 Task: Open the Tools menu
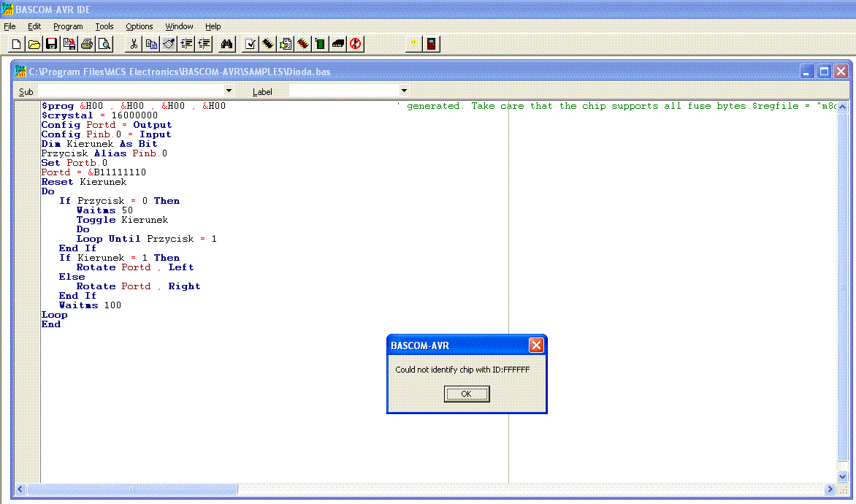pos(104,26)
